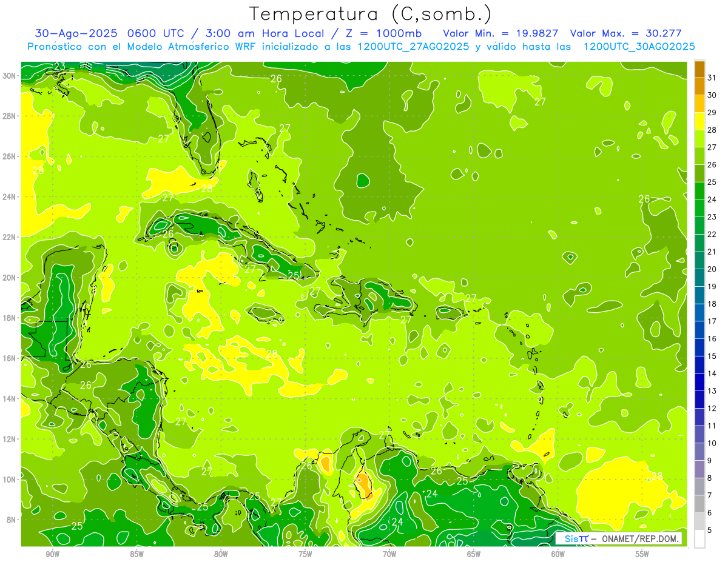The height and width of the screenshot is (562, 728).
Task: Click the valid-until time "1200UTC_30AGO2025"
Action: 639,47
